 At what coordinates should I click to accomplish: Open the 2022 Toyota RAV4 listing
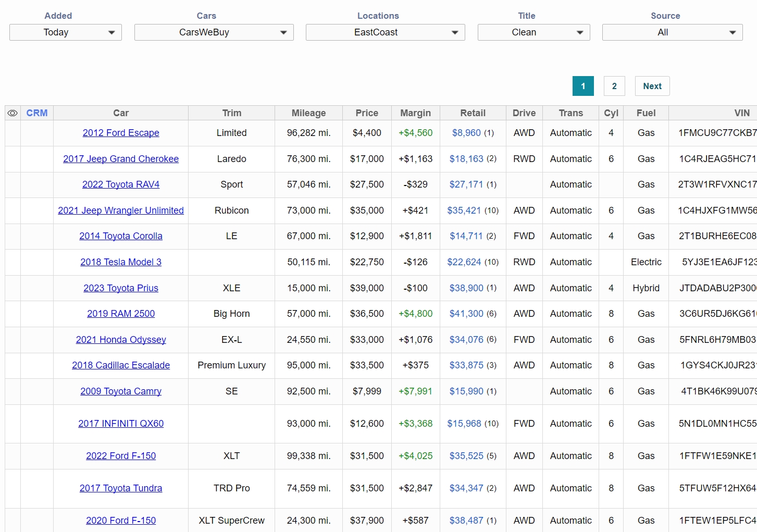click(121, 184)
